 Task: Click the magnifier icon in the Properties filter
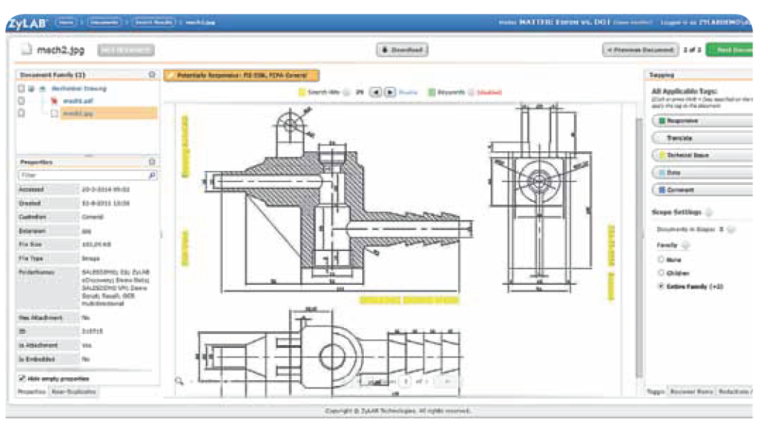click(x=152, y=174)
